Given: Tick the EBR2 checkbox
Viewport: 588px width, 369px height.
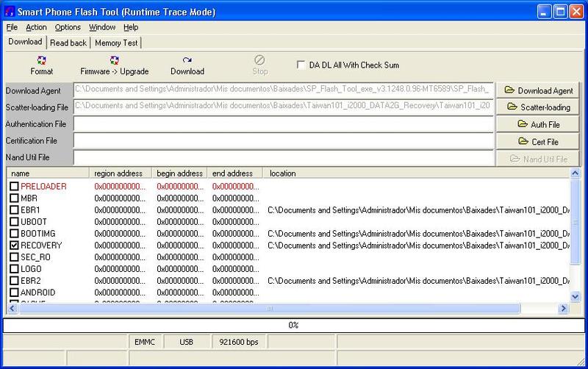Looking at the screenshot, I should point(14,281).
